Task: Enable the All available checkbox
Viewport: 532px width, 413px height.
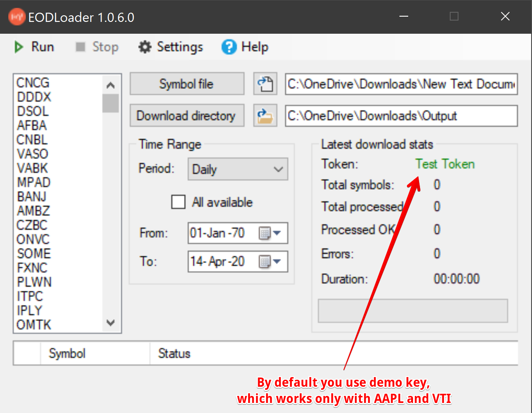Action: [x=178, y=202]
